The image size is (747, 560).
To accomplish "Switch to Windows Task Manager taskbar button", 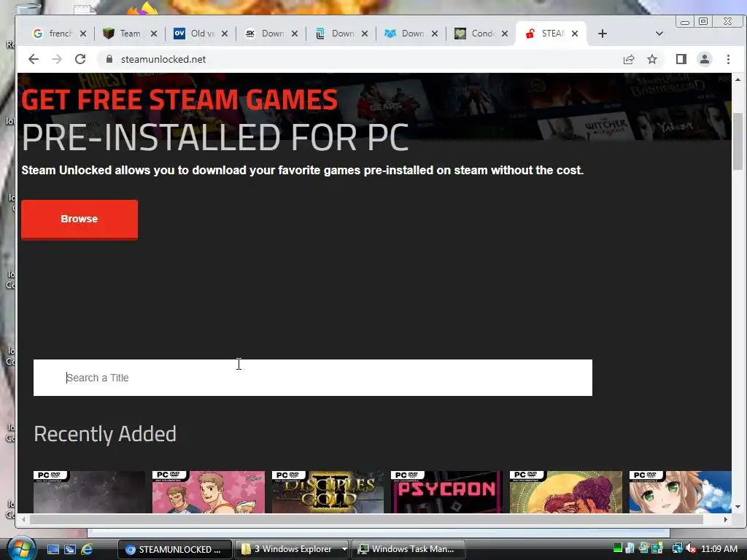I will (x=409, y=549).
